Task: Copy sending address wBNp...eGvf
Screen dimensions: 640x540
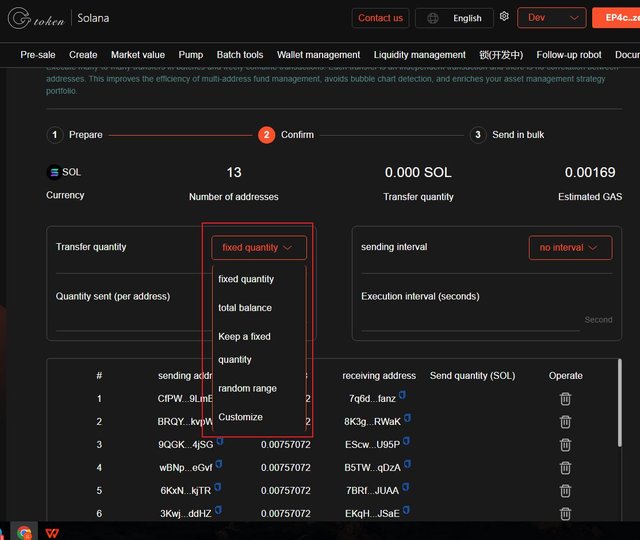Action: (x=219, y=465)
